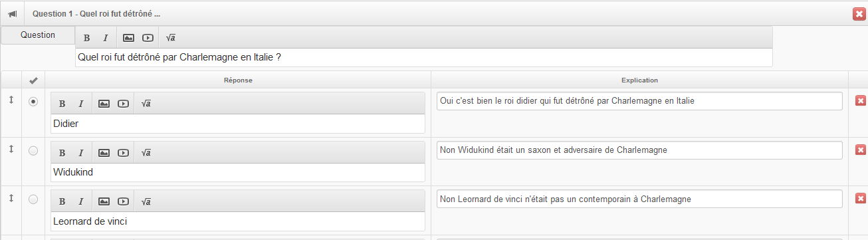Click the megaphone icon in question header

coord(12,13)
